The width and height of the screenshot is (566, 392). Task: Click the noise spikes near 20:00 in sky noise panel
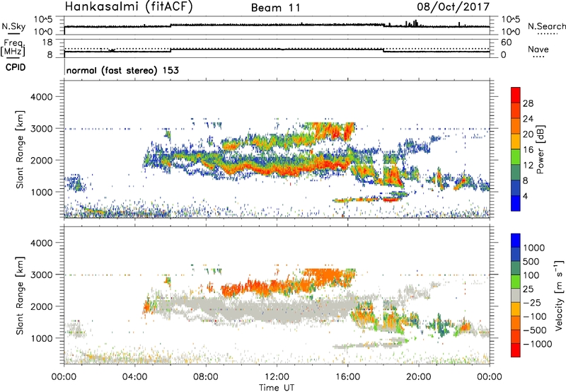[x=412, y=23]
